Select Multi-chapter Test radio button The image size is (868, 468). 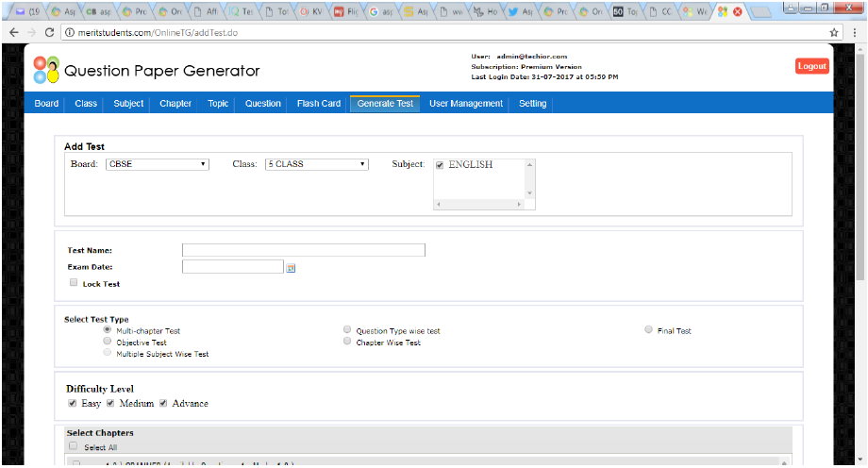[x=108, y=329]
